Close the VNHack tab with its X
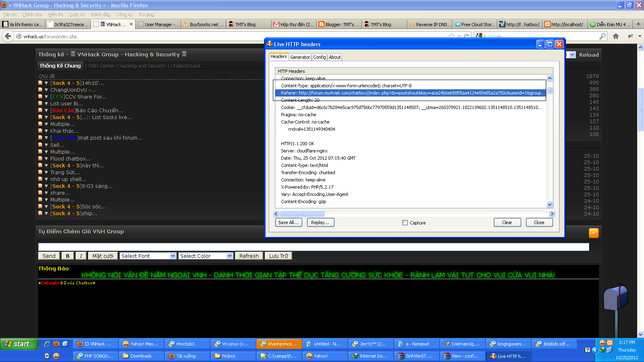The image size is (644, 362). tap(131, 24)
